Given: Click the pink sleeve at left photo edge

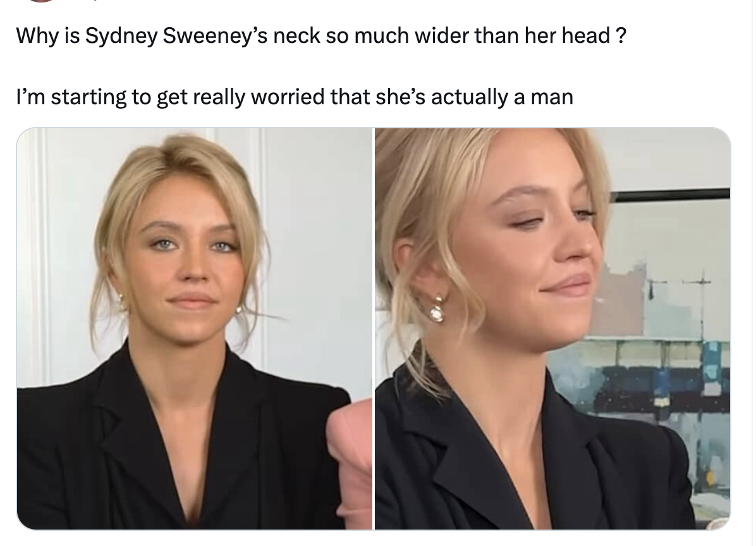Looking at the screenshot, I should pyautogui.click(x=351, y=456).
